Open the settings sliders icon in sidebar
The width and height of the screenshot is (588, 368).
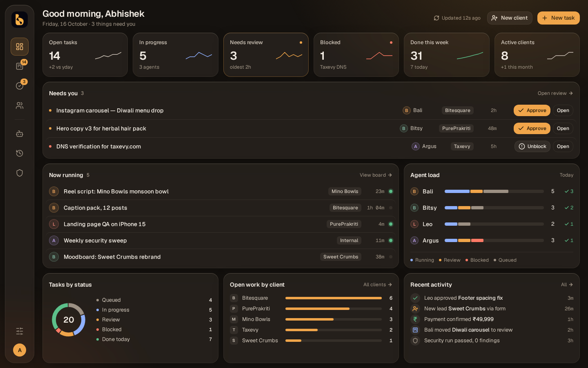[x=20, y=331]
